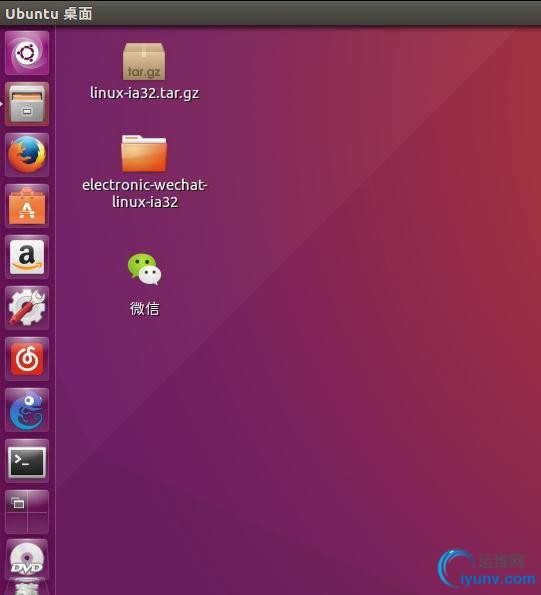Click the 微信 shortcut label

coord(145,309)
